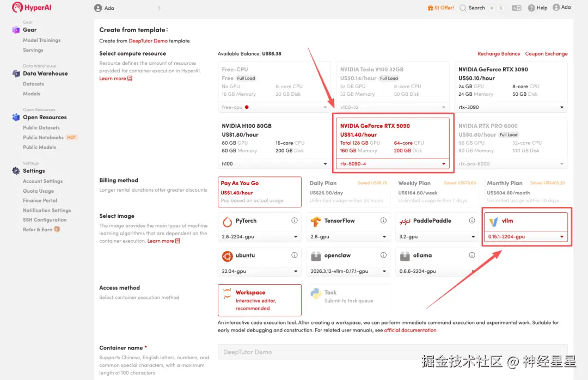Choose Weekly Plan billing option
Image resolution: width=588 pixels, height=380 pixels.
(x=437, y=192)
